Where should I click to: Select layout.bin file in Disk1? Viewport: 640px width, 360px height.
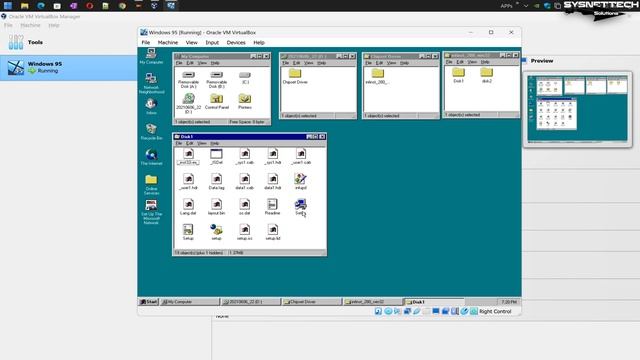[x=216, y=207]
